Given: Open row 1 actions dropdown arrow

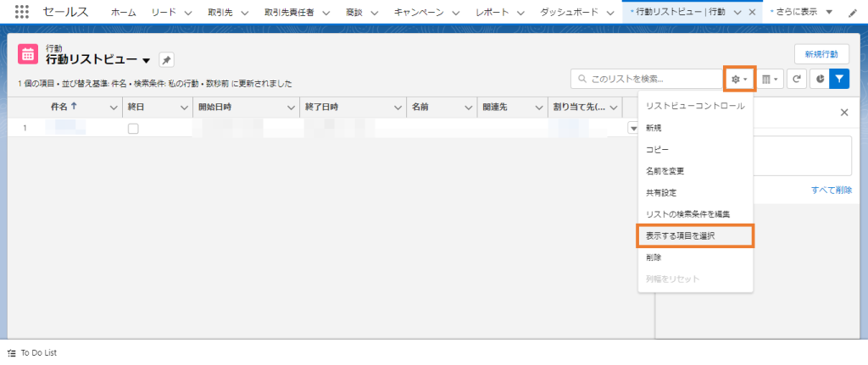Looking at the screenshot, I should (632, 129).
